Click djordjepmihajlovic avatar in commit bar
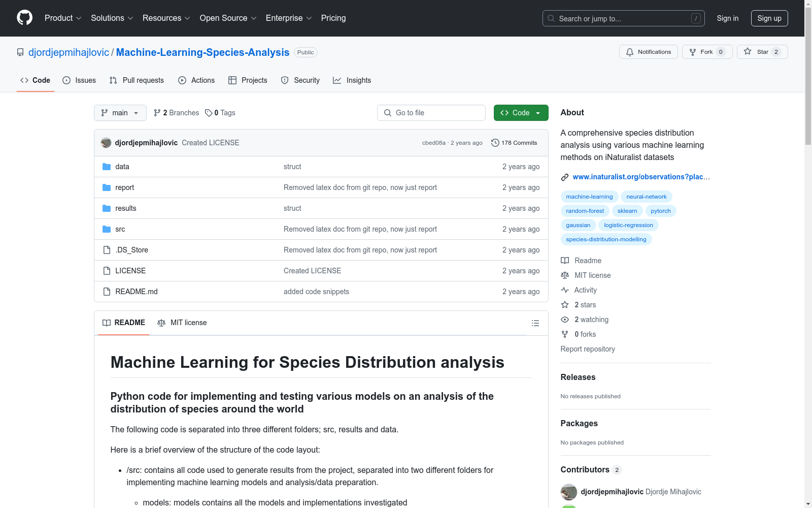 pyautogui.click(x=106, y=143)
